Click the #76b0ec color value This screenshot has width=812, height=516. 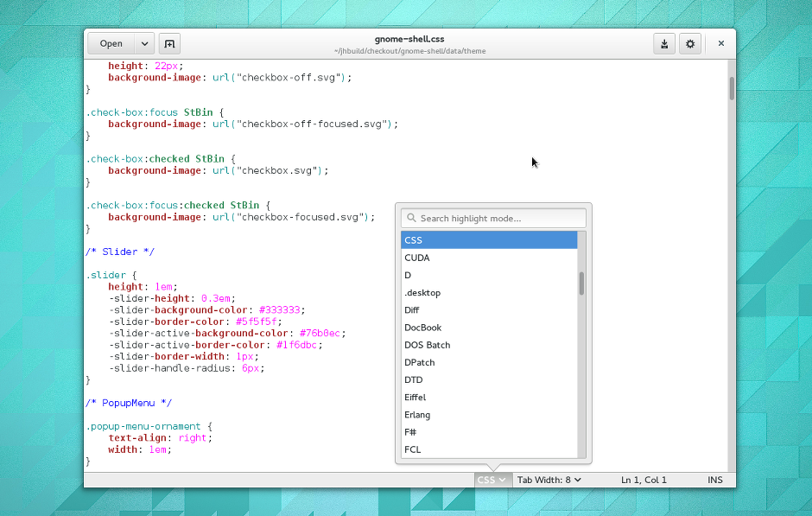(x=320, y=333)
